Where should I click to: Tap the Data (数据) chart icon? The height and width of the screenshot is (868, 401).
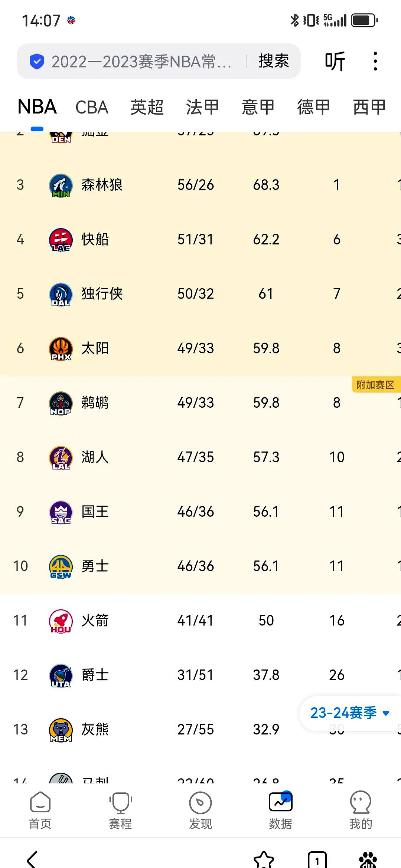coord(281,810)
